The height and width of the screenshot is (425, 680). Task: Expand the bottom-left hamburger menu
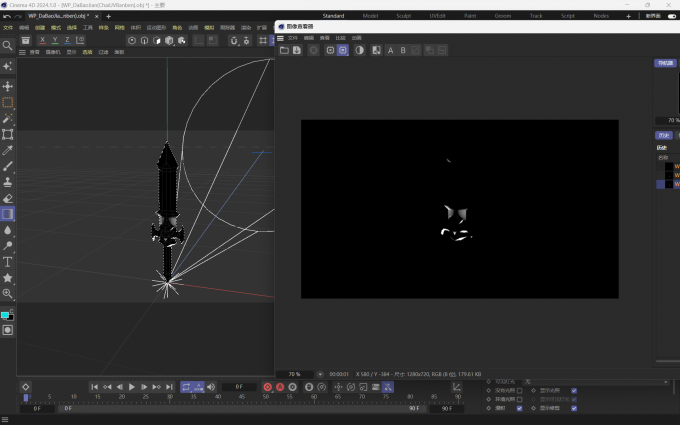point(5,419)
